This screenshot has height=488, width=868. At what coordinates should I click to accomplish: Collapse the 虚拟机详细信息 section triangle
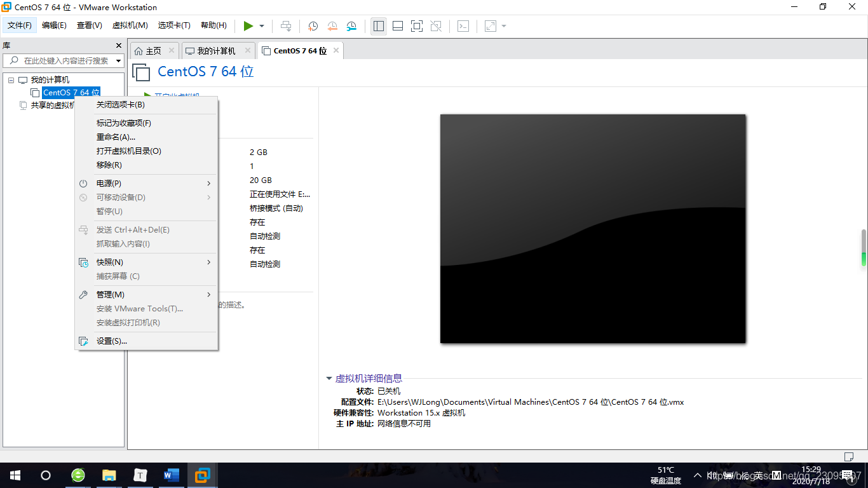click(x=329, y=379)
